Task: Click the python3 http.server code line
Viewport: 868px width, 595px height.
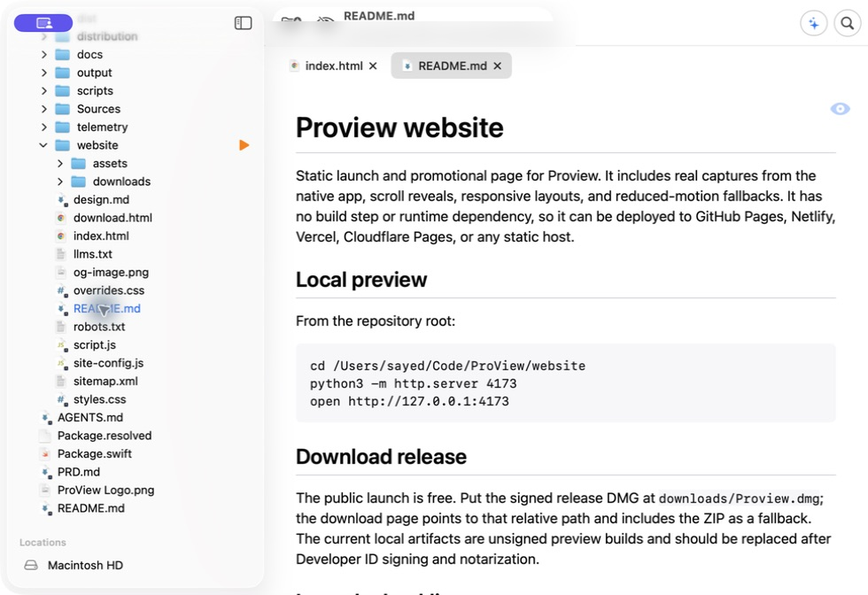Action: [x=413, y=383]
